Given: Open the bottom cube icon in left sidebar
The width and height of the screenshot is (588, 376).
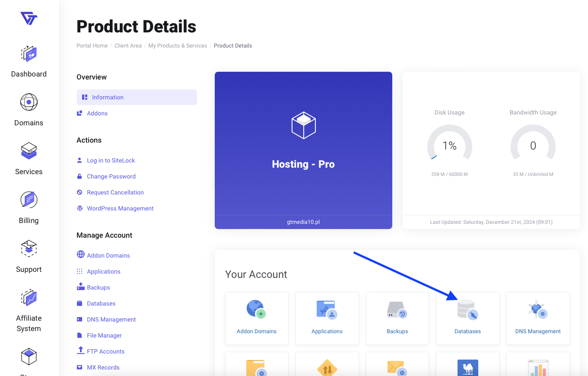Looking at the screenshot, I should (29, 357).
